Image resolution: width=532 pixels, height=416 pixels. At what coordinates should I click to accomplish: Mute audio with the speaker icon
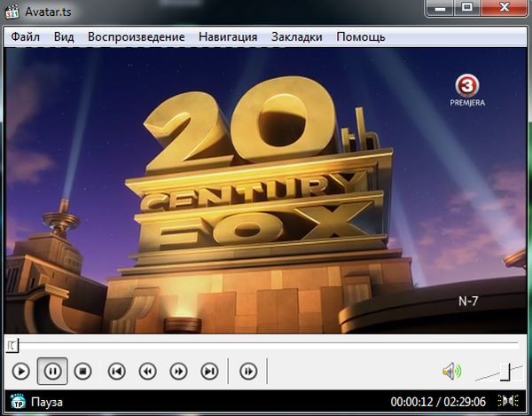(x=452, y=372)
